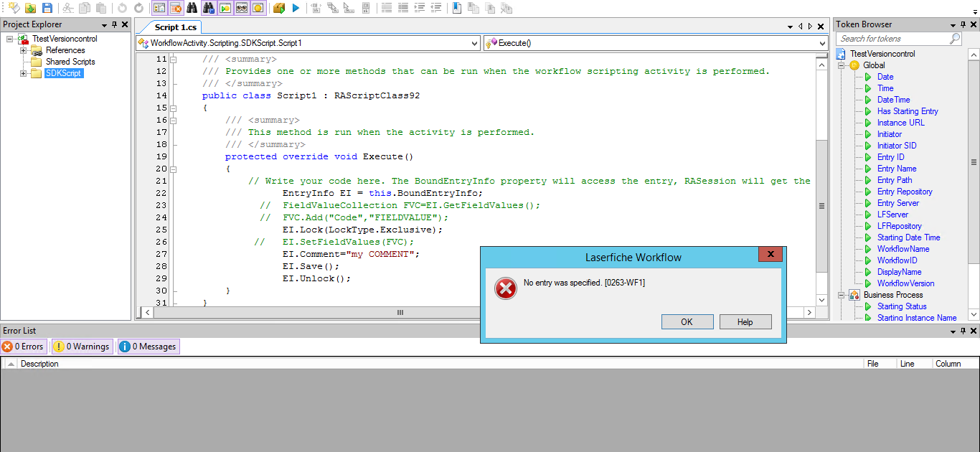Screen dimensions: 980x452
Task: Select the Initiator SID token
Action: tap(897, 146)
